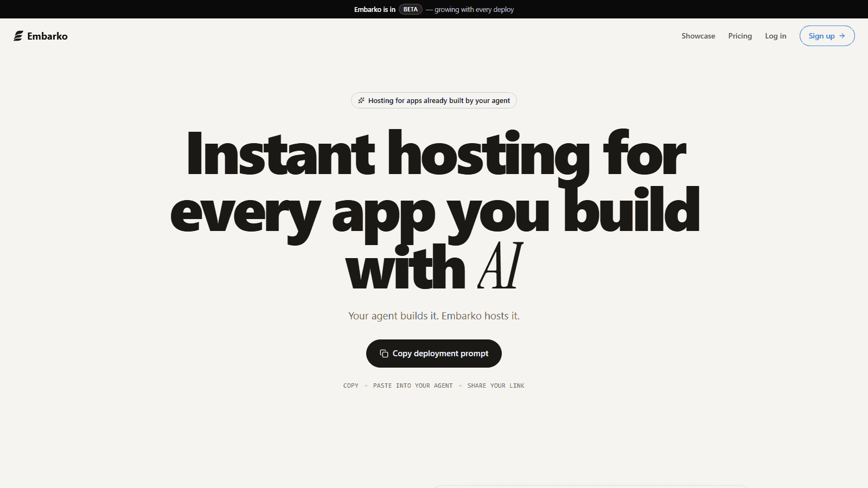868x488 pixels.
Task: Click the Sign up button
Action: (x=827, y=36)
